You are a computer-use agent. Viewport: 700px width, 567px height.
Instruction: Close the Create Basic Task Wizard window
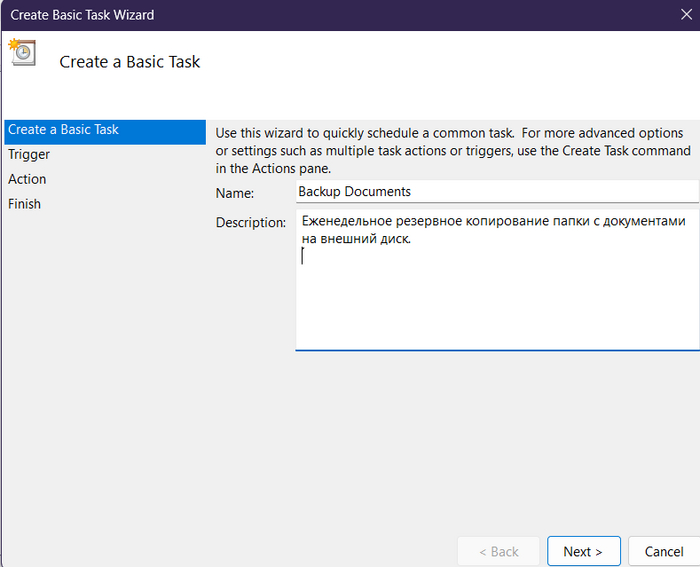pos(684,15)
